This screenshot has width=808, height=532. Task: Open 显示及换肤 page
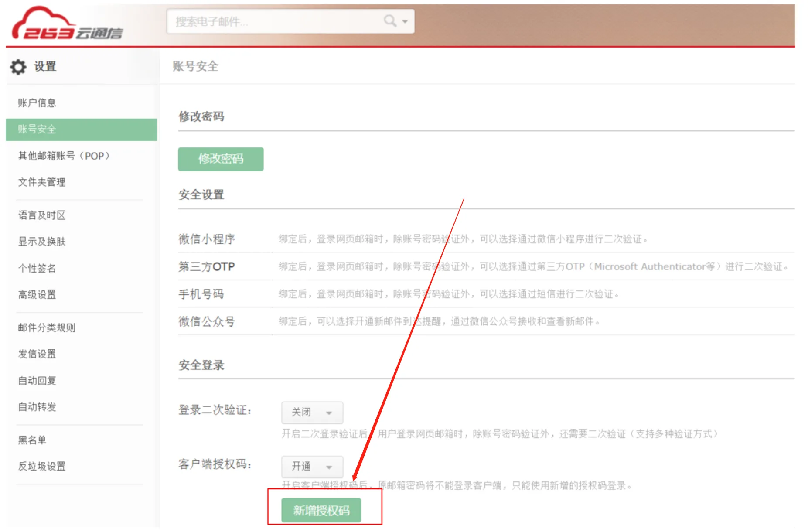[x=42, y=242]
